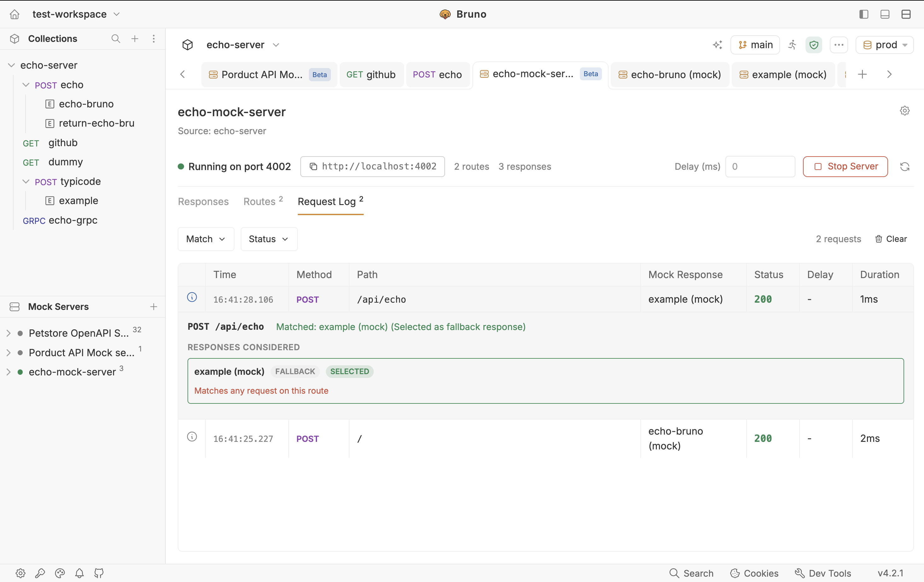
Task: Open the GitHub icon in the status bar
Action: [99, 573]
